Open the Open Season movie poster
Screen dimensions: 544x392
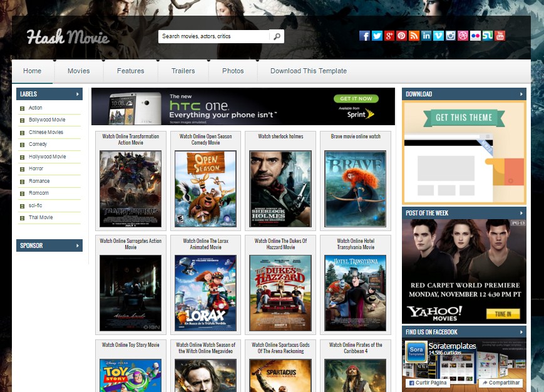point(205,189)
